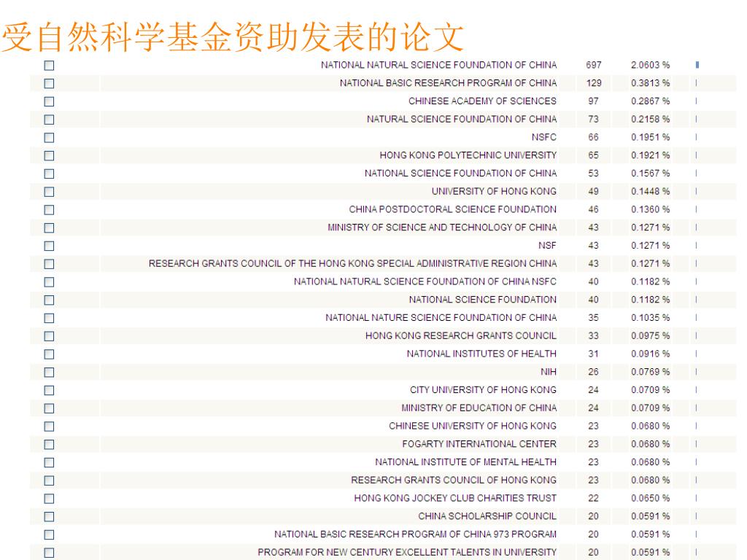This screenshot has width=747, height=560.
Task: Tick the National Basic Research Program of China checkbox
Action: (49, 83)
